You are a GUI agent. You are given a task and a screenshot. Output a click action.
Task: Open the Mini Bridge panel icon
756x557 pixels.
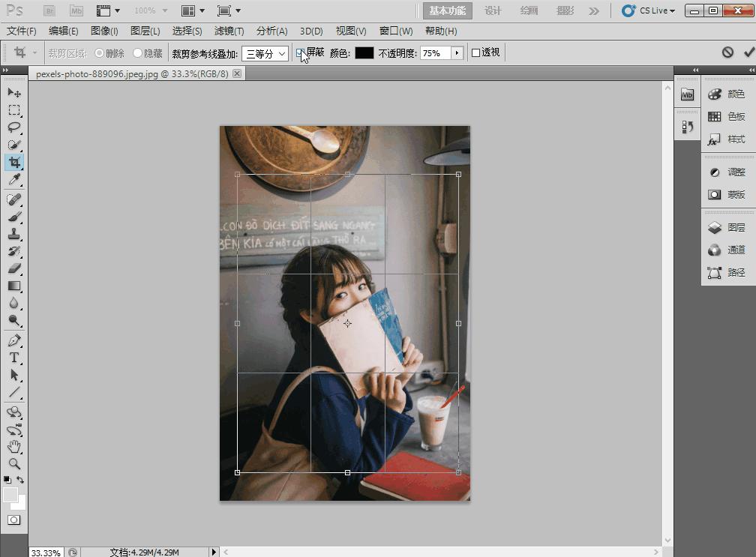[687, 94]
